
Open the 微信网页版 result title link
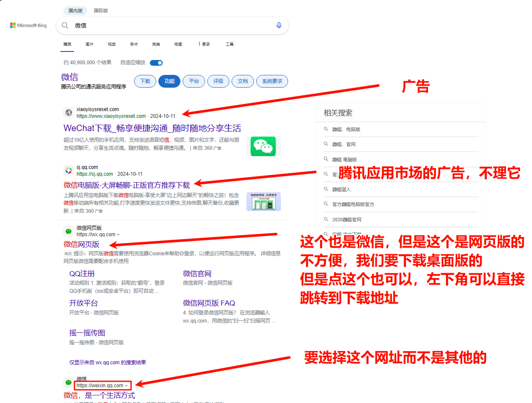point(81,244)
